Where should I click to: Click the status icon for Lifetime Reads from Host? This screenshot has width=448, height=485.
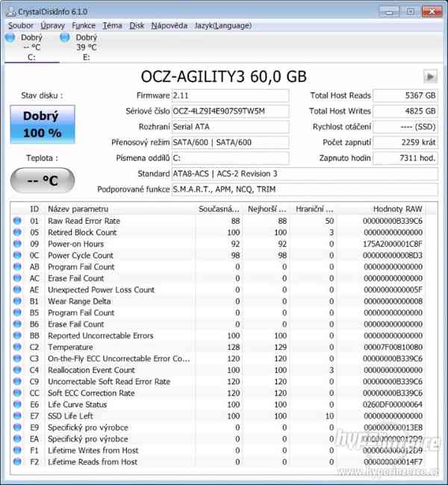[17, 461]
